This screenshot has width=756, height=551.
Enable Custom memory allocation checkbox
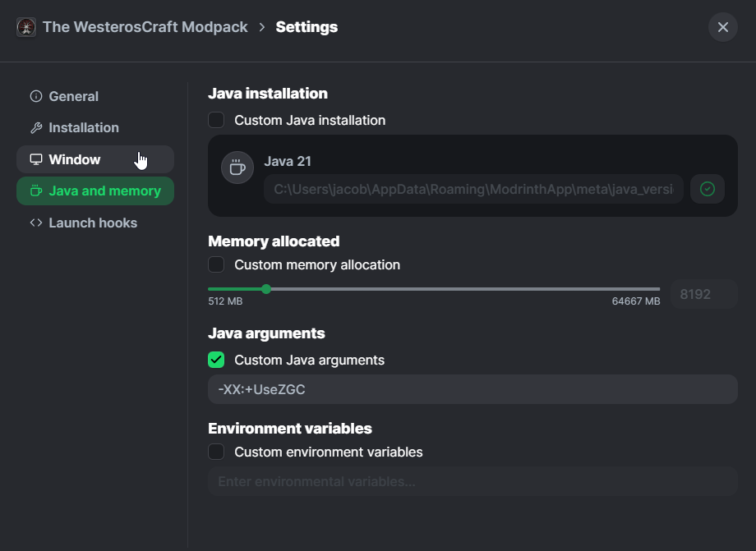[x=216, y=264]
